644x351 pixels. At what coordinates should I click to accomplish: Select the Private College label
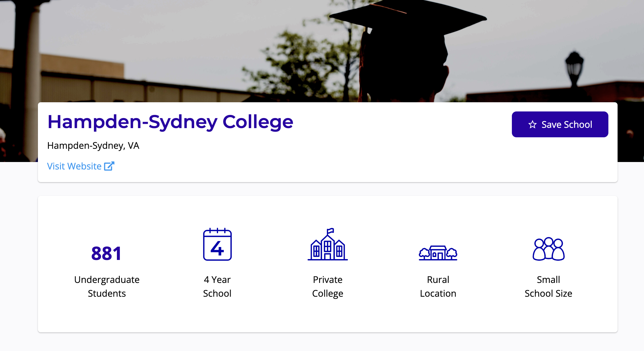pyautogui.click(x=327, y=286)
